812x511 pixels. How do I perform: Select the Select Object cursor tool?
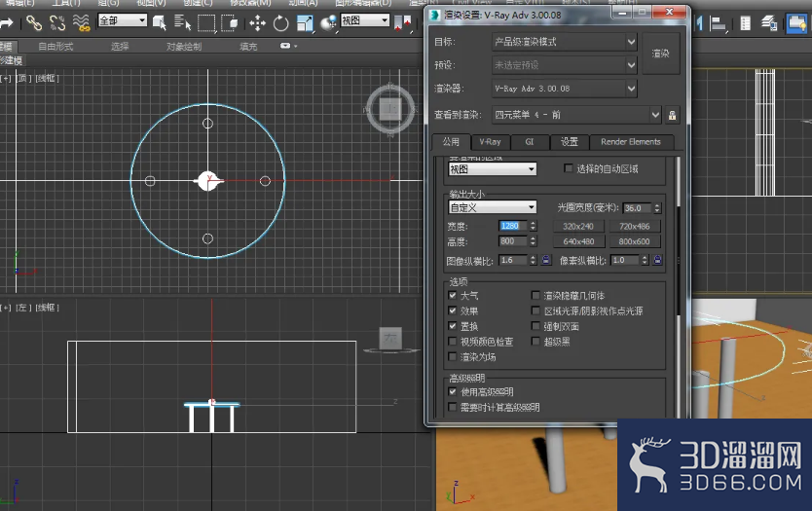click(160, 22)
